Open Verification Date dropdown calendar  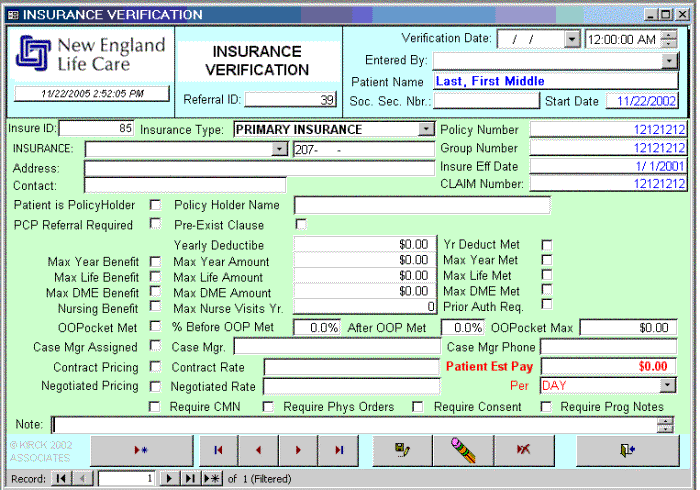point(572,39)
